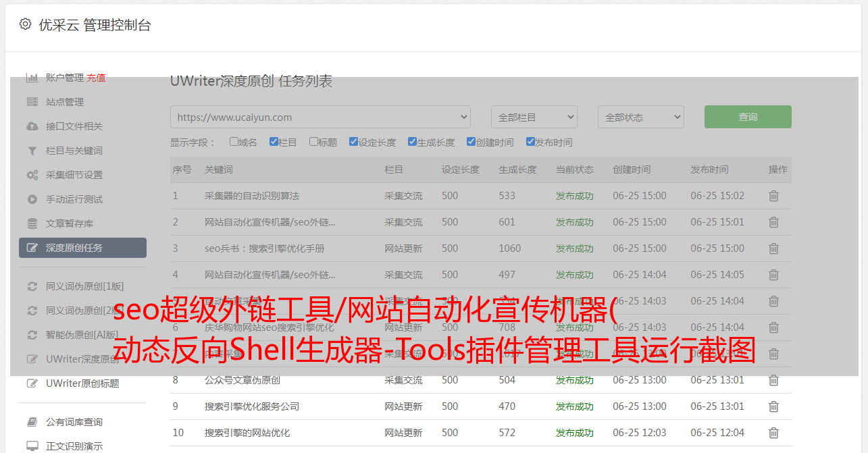This screenshot has width=868, height=453.
Task: Uncheck the 栏目 field checkbox
Action: pyautogui.click(x=274, y=142)
